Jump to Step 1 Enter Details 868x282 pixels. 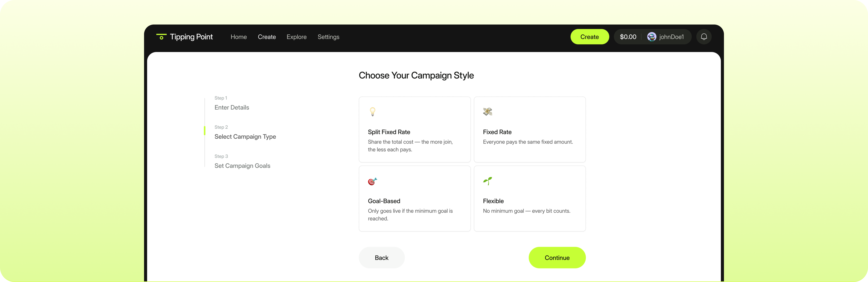point(232,107)
